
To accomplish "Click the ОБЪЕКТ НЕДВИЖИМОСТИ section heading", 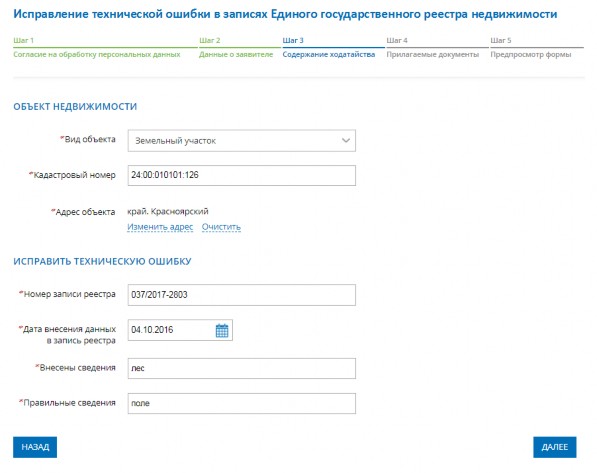I will click(x=75, y=107).
